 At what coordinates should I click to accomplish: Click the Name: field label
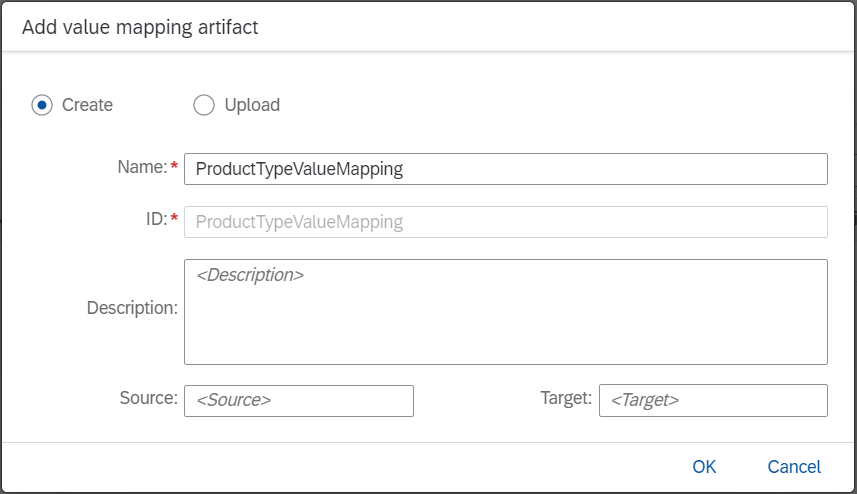(x=143, y=167)
